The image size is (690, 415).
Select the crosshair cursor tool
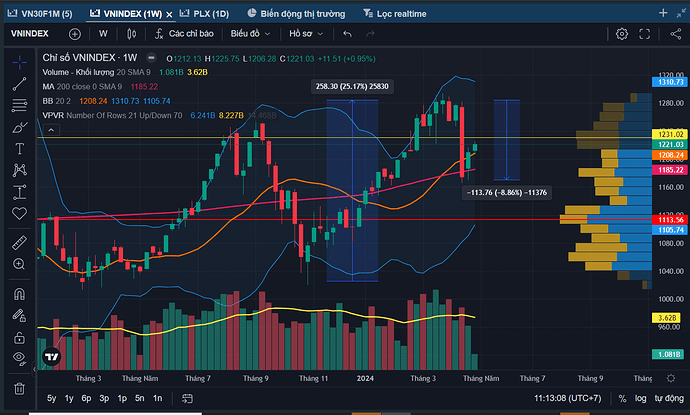coord(18,61)
